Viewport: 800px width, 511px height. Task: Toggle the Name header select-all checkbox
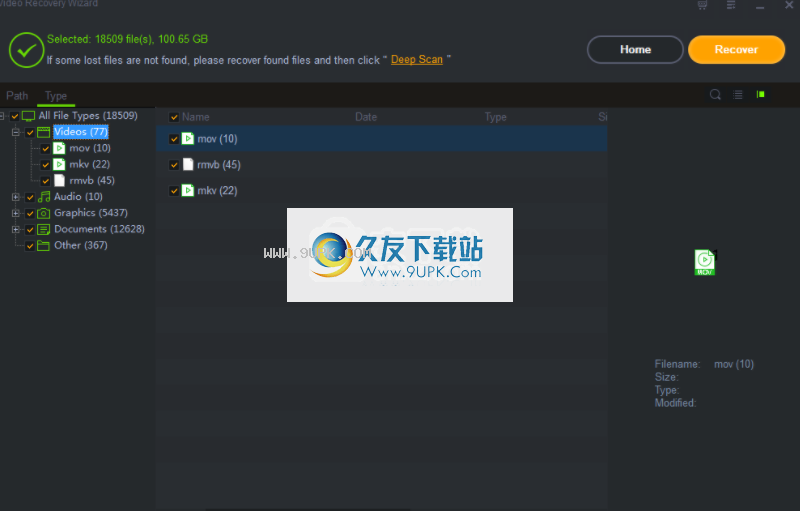(174, 117)
